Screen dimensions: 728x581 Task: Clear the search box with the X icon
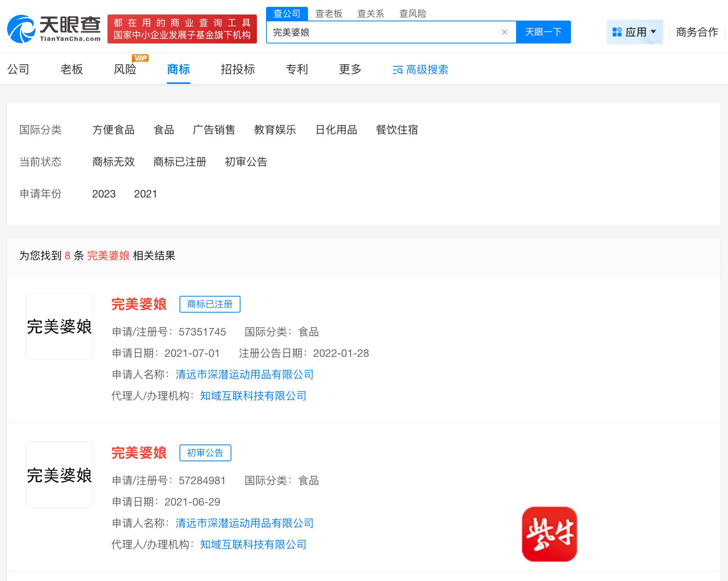[504, 32]
